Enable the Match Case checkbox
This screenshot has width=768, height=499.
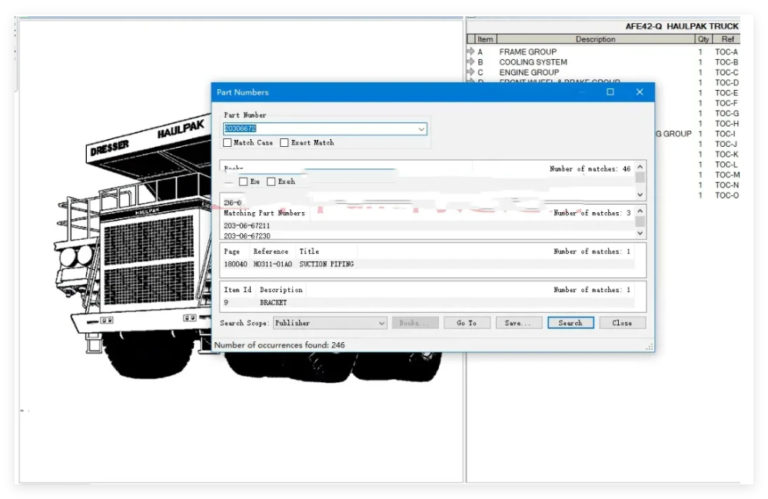click(x=227, y=143)
